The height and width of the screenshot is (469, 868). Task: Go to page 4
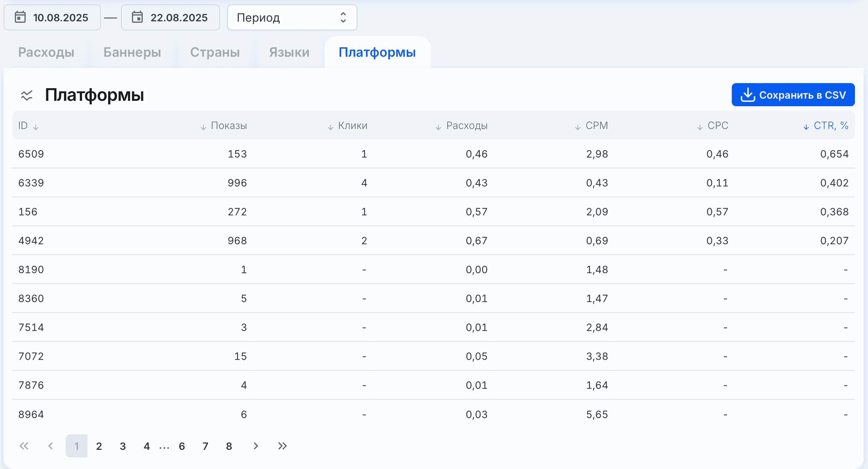click(x=147, y=446)
